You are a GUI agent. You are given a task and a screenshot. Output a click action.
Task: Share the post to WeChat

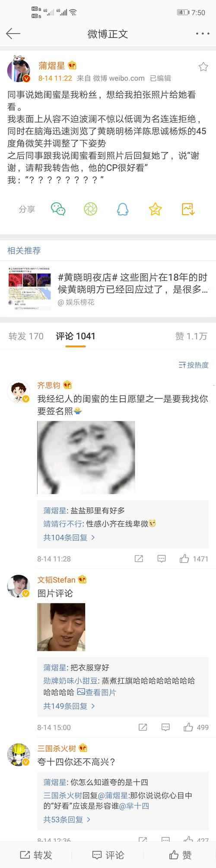(58, 209)
